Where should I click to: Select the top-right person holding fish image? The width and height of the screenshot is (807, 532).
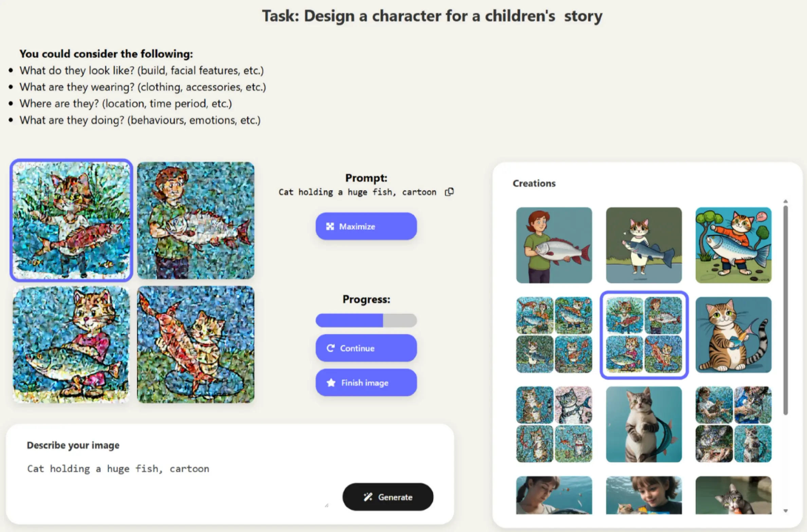tap(196, 221)
